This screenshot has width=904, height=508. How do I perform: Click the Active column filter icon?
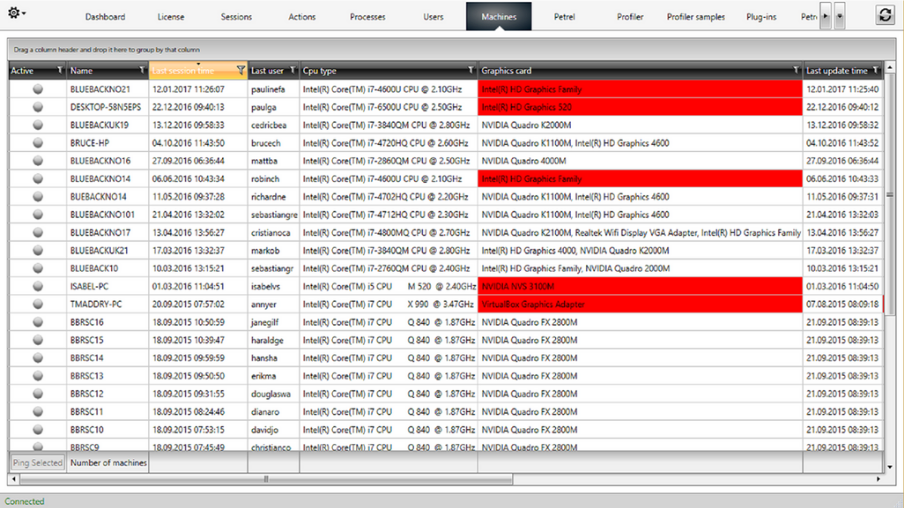click(x=60, y=70)
